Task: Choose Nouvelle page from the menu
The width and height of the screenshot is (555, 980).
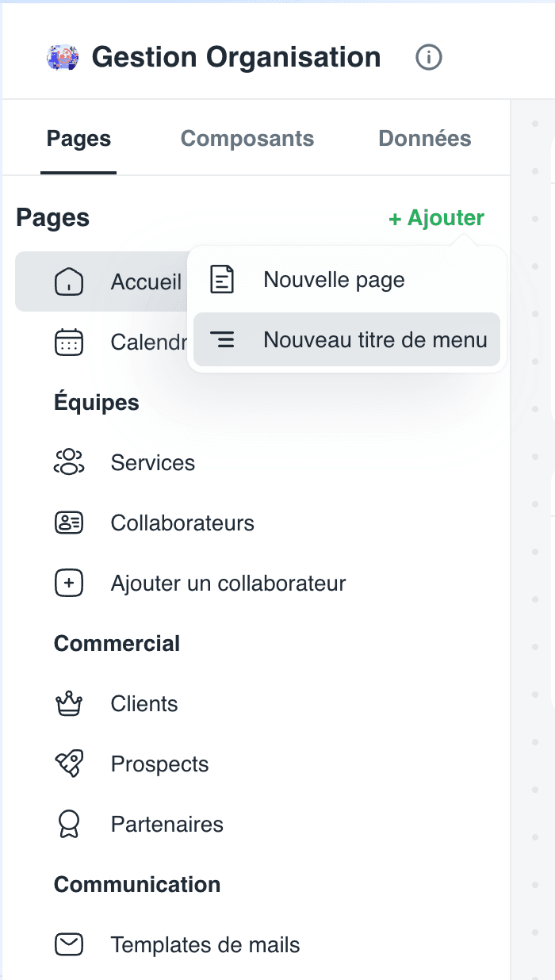Action: [346, 280]
